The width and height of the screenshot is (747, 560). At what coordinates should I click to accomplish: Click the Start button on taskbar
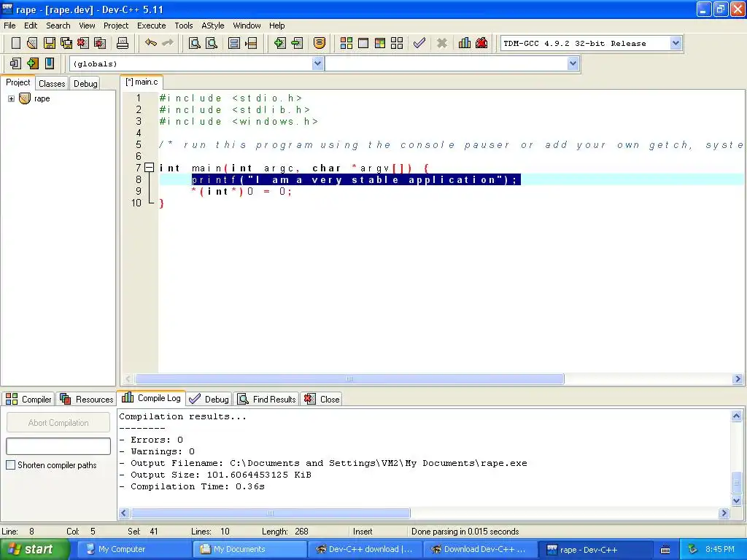(x=34, y=550)
